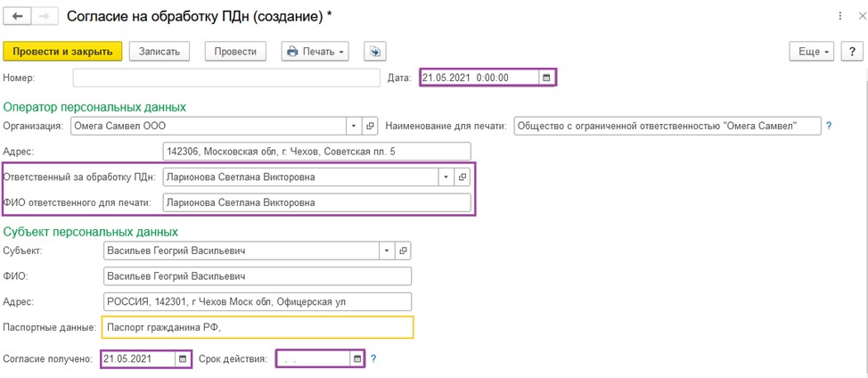The height and width of the screenshot is (378, 868).
Task: Click open icon next to Субъект field
Action: 404,251
